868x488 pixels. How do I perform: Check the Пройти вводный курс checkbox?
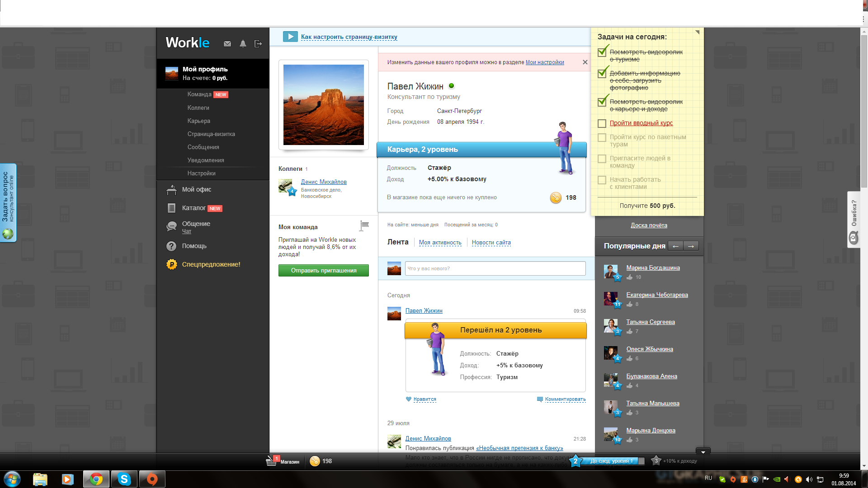602,123
